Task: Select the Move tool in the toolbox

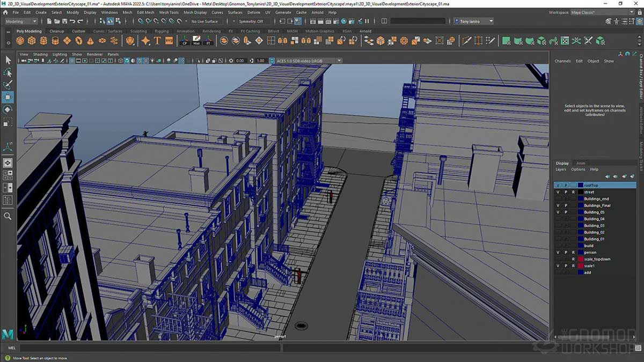Action: [8, 97]
